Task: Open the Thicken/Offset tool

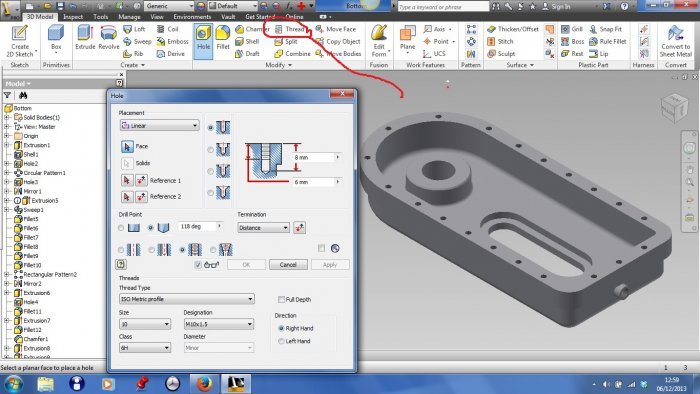Action: [x=512, y=29]
